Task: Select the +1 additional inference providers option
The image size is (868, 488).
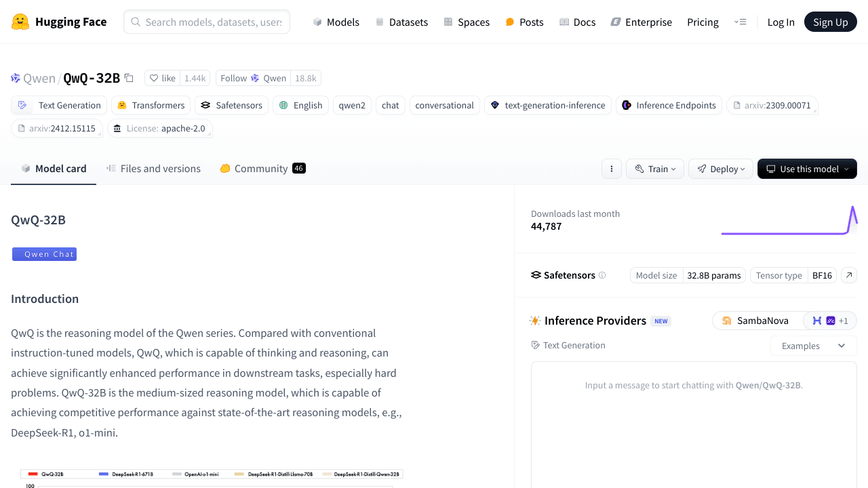Action: click(x=830, y=321)
